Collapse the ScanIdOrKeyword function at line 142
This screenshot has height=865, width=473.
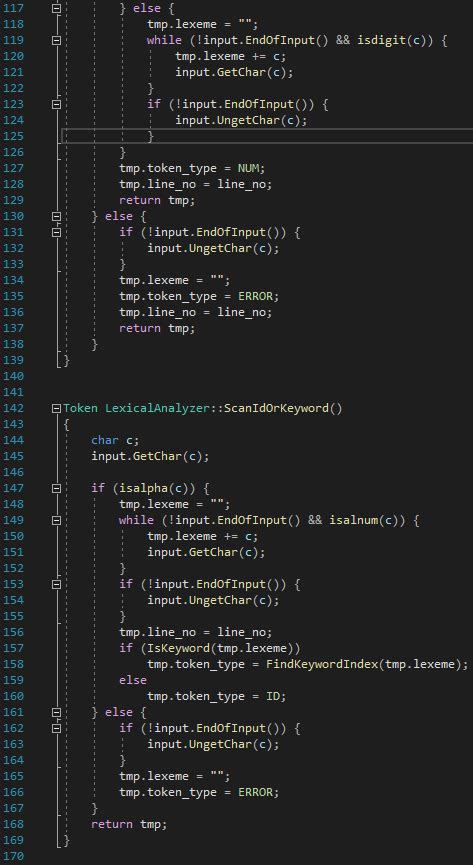(56, 408)
